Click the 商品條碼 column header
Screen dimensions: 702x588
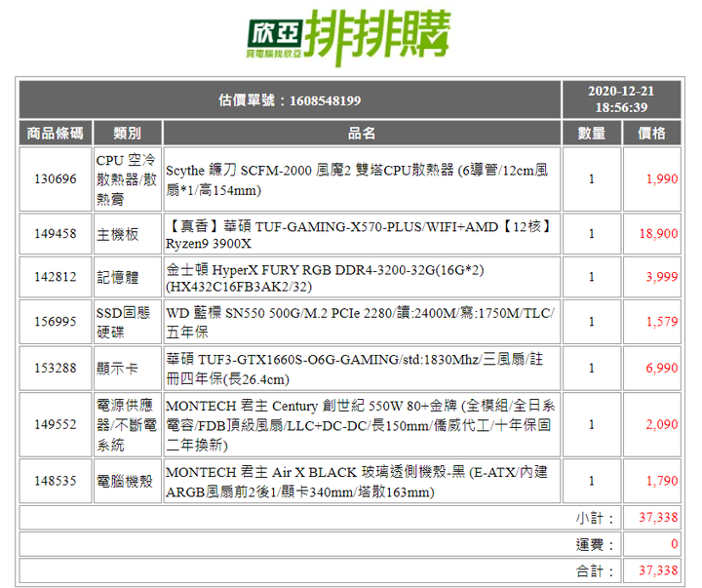(55, 133)
